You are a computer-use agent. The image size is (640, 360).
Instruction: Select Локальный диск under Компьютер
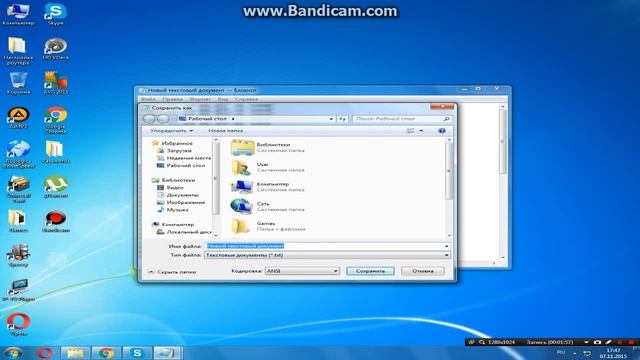[x=184, y=232]
